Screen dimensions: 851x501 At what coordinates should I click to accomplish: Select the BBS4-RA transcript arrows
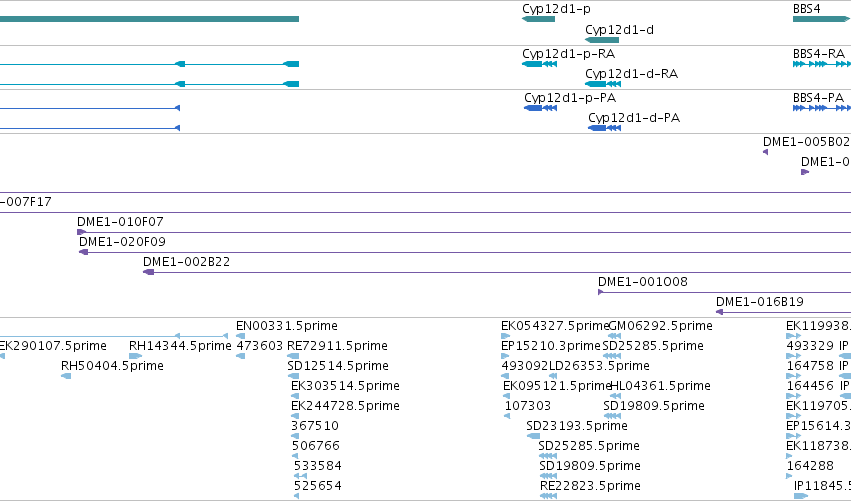click(x=822, y=64)
